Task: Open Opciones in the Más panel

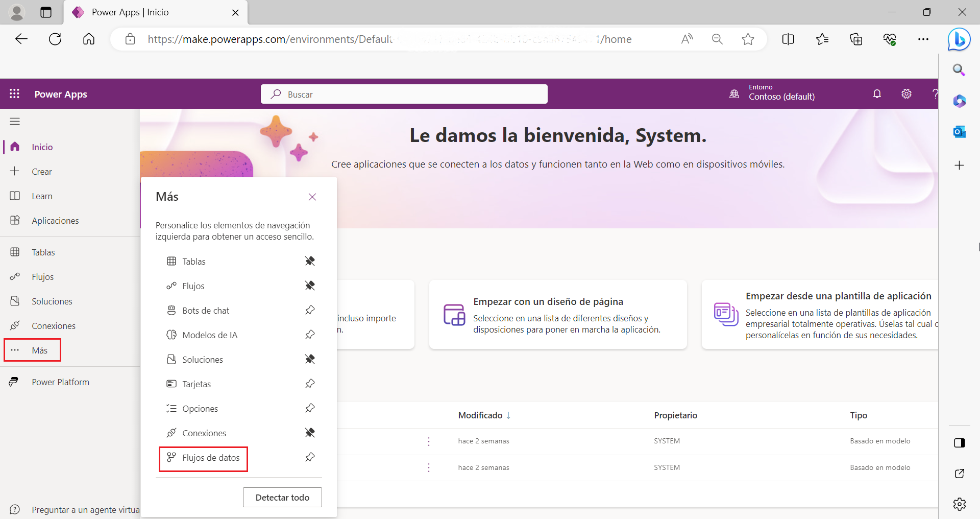Action: 200,408
